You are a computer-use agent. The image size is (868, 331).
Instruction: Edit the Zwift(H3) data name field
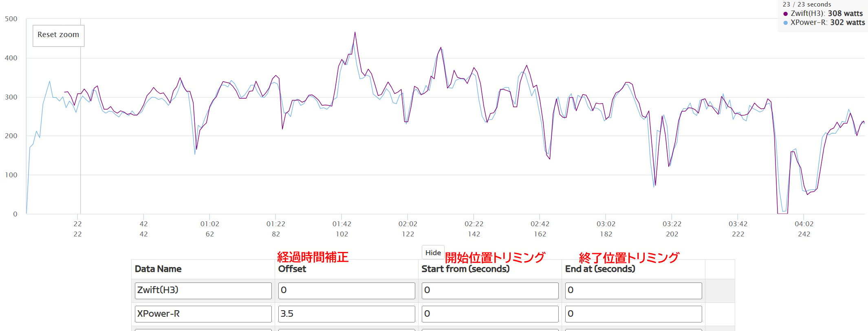203,291
